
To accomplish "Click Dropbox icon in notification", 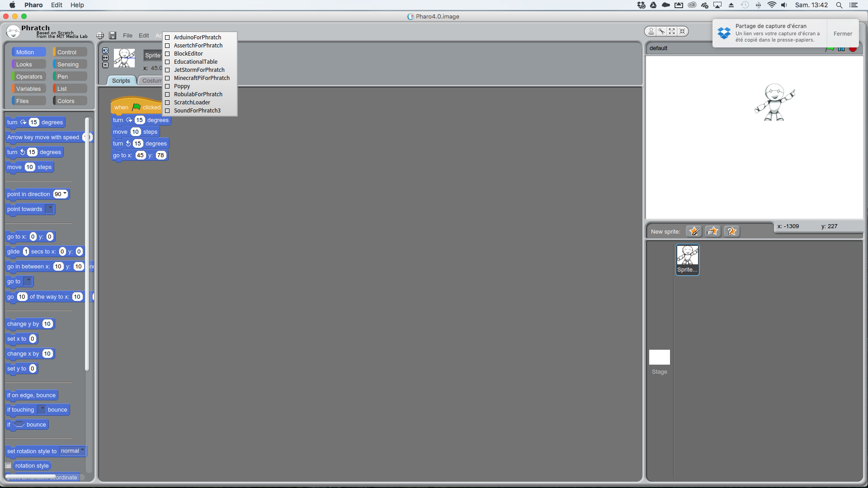I will (724, 33).
